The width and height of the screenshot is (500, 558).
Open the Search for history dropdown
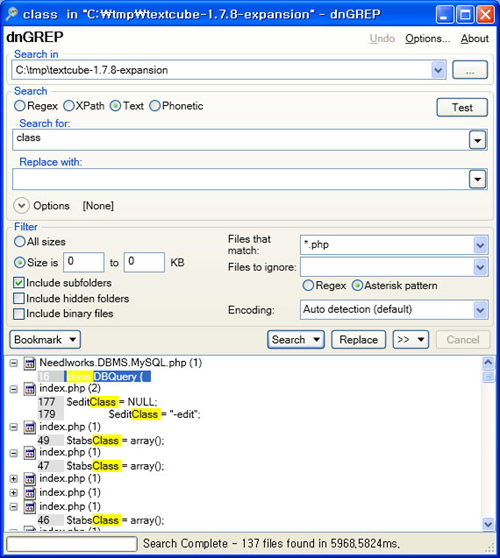[478, 140]
